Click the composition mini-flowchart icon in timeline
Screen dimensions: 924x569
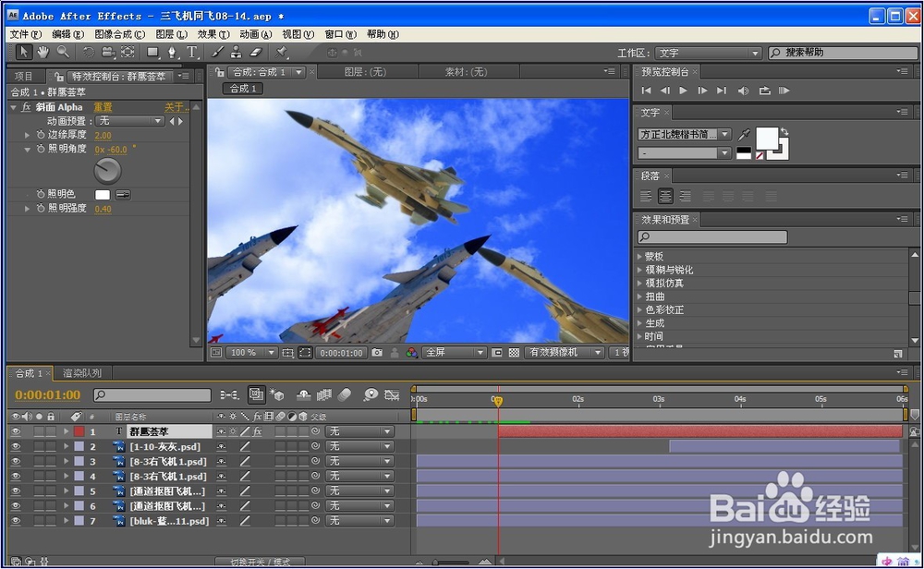coord(229,394)
